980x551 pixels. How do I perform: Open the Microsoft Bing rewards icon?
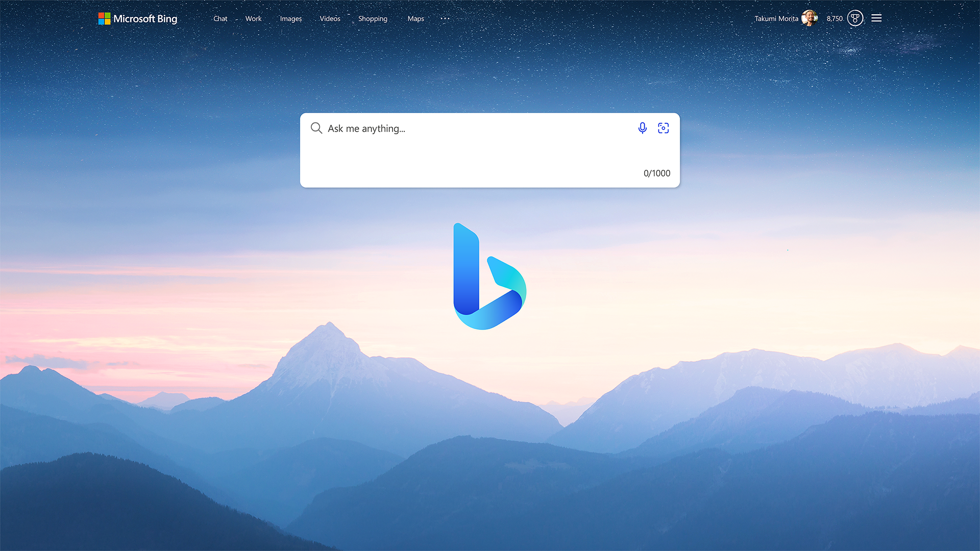pos(855,18)
